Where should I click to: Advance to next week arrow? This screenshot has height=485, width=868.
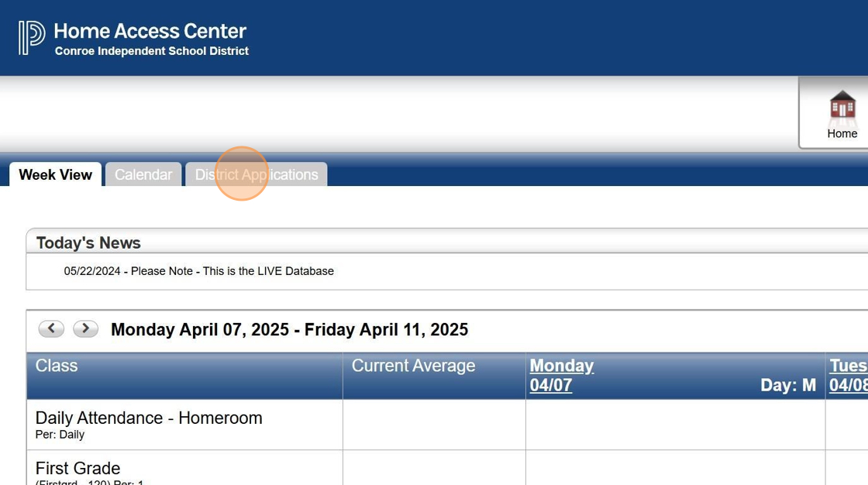(85, 328)
